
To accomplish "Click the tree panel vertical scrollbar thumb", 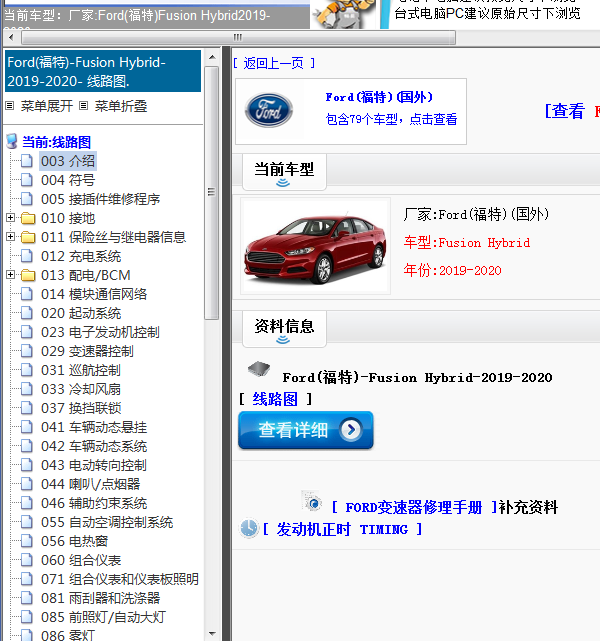I will coord(211,193).
